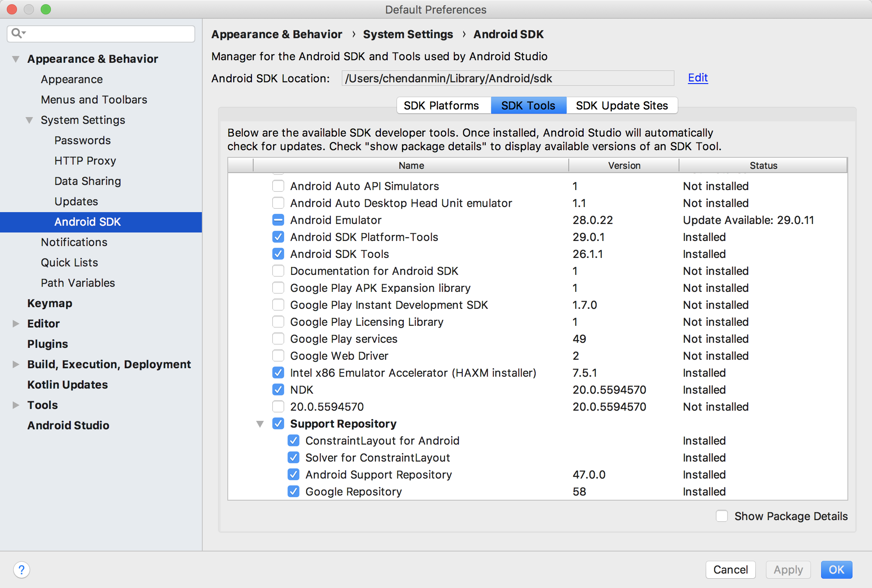Click the Android SDK Location path field
Screen dimensions: 872x588
508,78
